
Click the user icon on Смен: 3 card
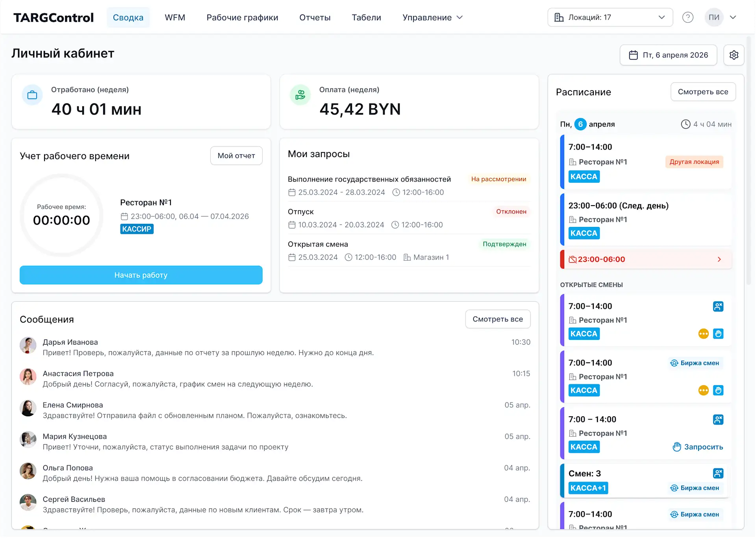click(719, 473)
